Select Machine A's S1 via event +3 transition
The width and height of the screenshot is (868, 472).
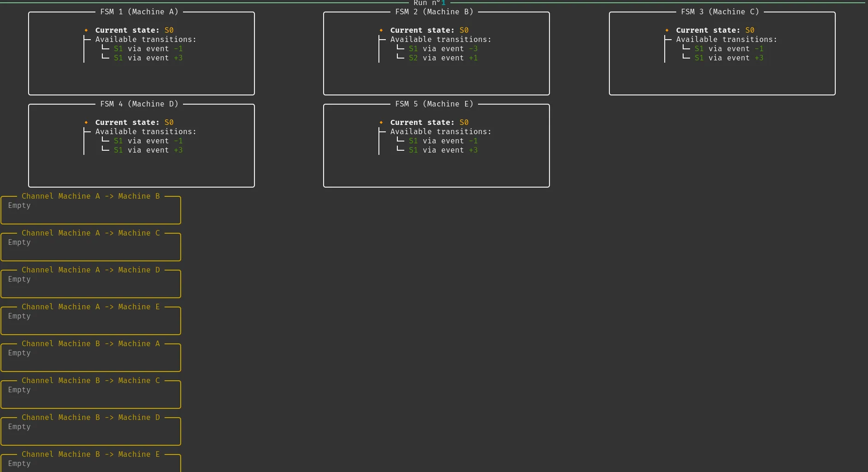pos(148,58)
